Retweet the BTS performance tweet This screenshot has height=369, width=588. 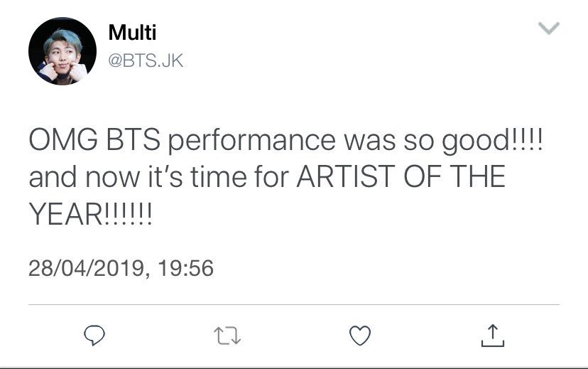pyautogui.click(x=227, y=336)
